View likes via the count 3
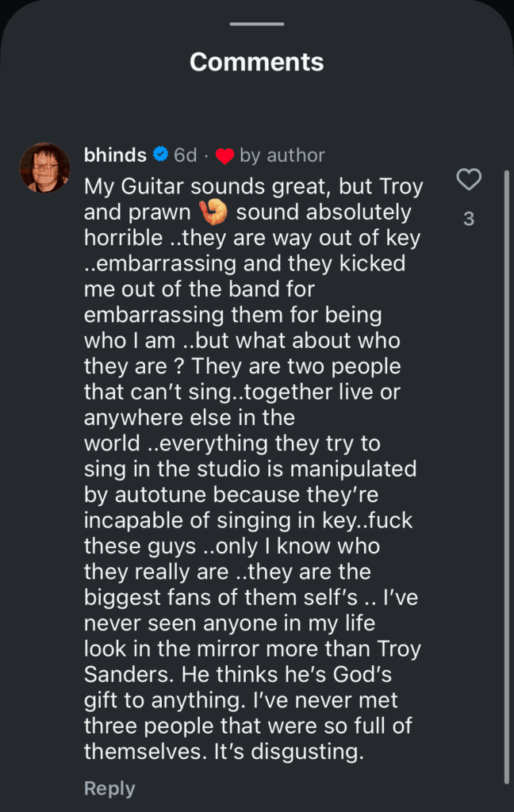 [469, 219]
